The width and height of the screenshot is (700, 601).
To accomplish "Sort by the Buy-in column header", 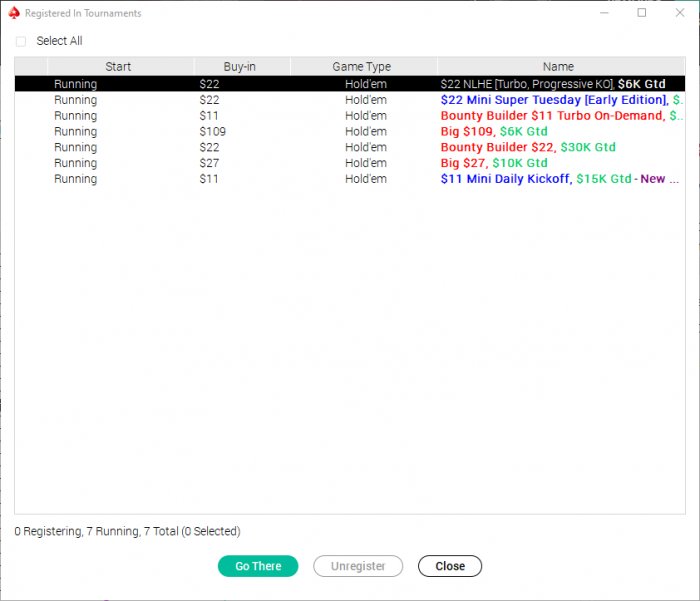I will tap(240, 67).
